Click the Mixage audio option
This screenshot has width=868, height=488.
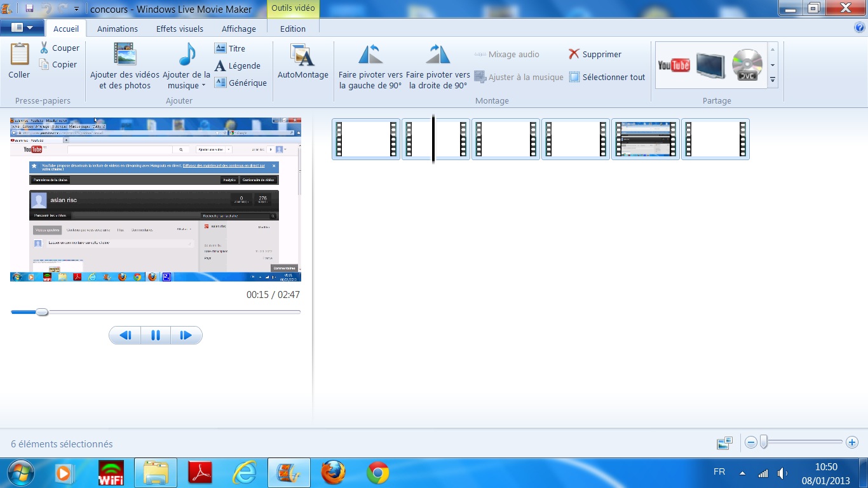point(507,54)
